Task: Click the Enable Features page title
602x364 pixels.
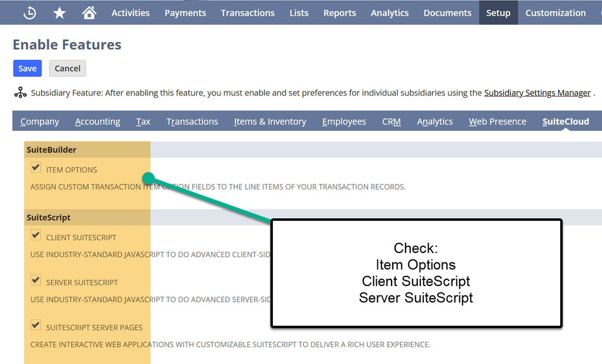Action: (x=67, y=45)
